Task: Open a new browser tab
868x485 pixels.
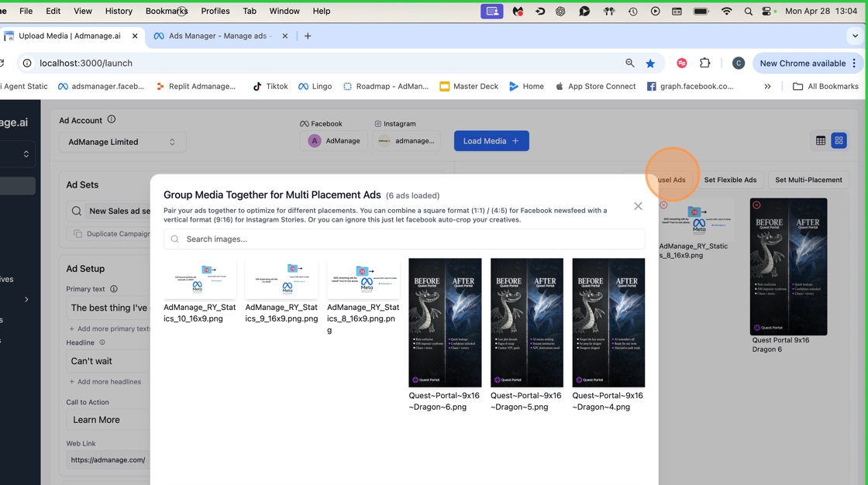Action: tap(308, 36)
